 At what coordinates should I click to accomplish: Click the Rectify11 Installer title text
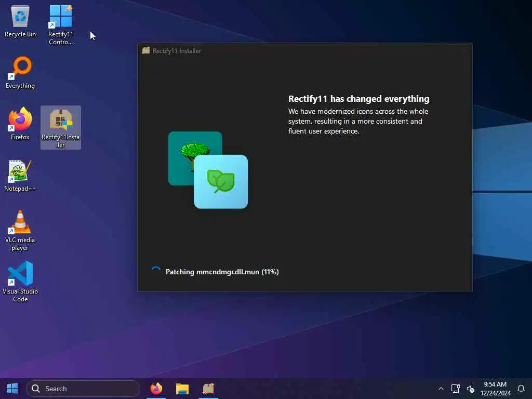(x=177, y=51)
